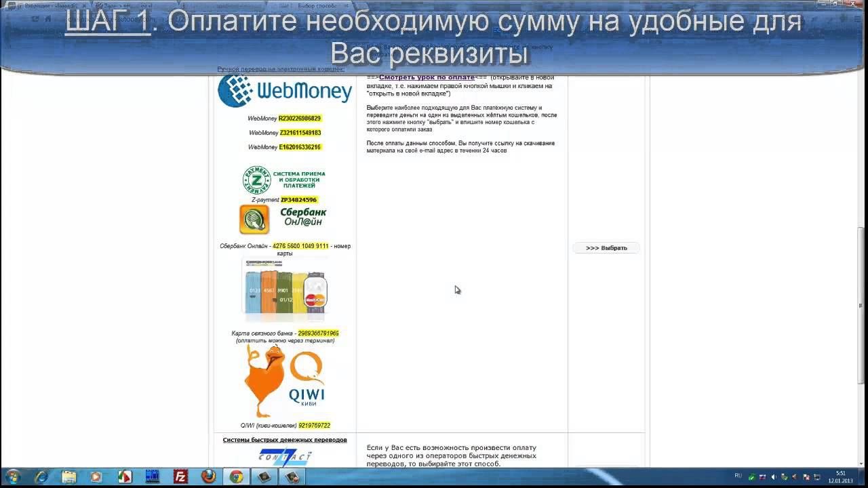868x488 pixels.
Task: Click the WebMoney logo
Action: [x=285, y=91]
